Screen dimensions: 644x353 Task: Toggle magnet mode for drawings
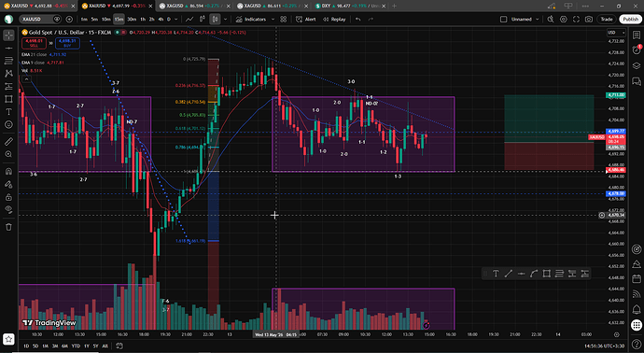pos(8,171)
